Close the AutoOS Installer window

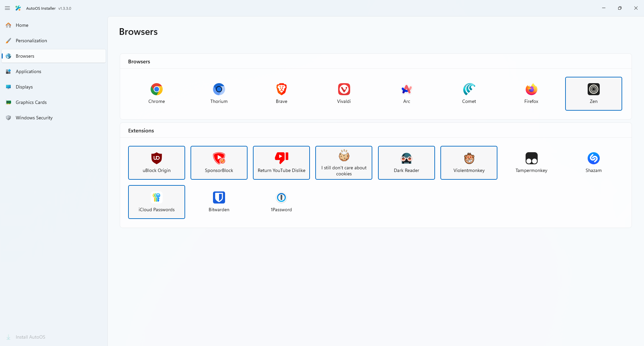point(636,8)
